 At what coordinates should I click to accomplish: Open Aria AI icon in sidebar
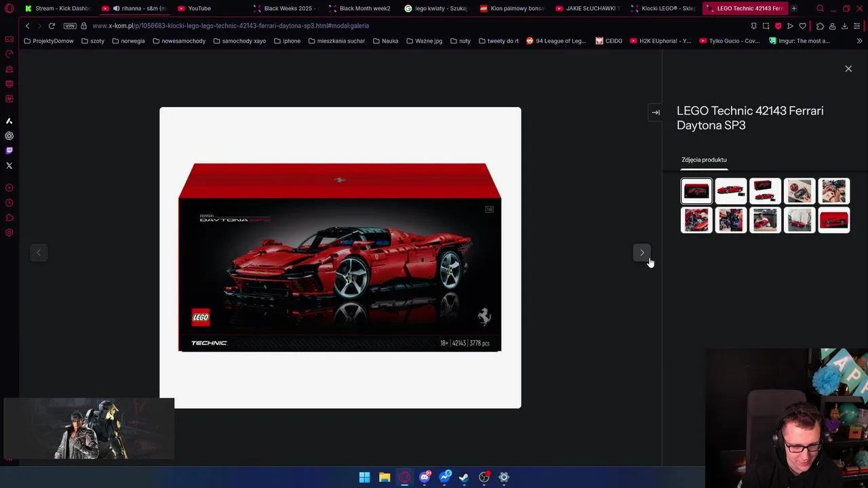click(9, 121)
